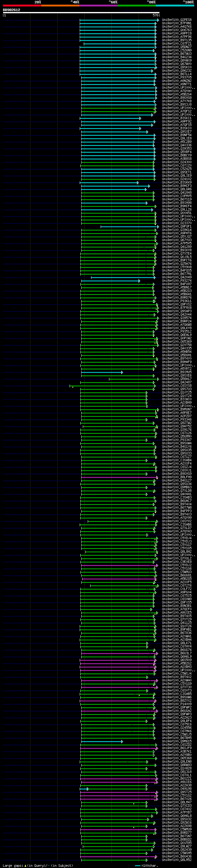Image resolution: width=197 pixels, height=868 pixels.
Task: Select label UniRef100_P14009
Action: [x=177, y=704]
